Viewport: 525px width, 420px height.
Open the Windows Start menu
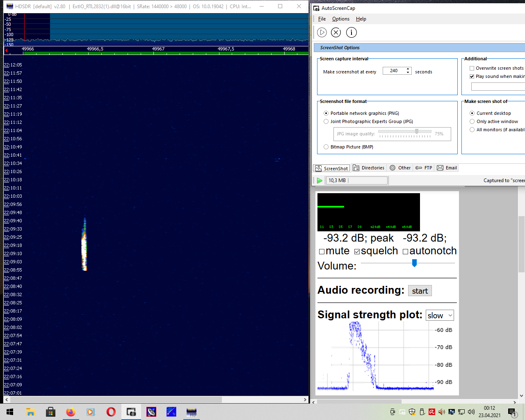[x=10, y=412]
